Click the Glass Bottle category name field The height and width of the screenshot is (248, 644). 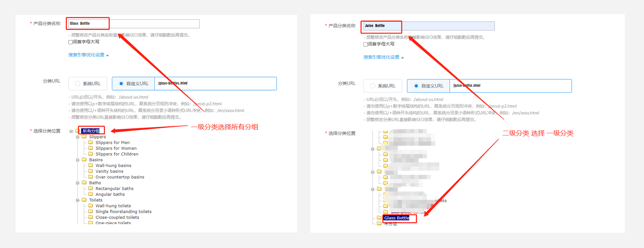point(134,24)
